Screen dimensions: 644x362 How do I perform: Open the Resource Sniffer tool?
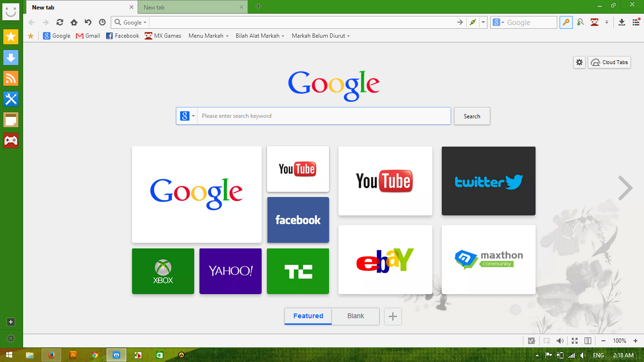point(580,22)
